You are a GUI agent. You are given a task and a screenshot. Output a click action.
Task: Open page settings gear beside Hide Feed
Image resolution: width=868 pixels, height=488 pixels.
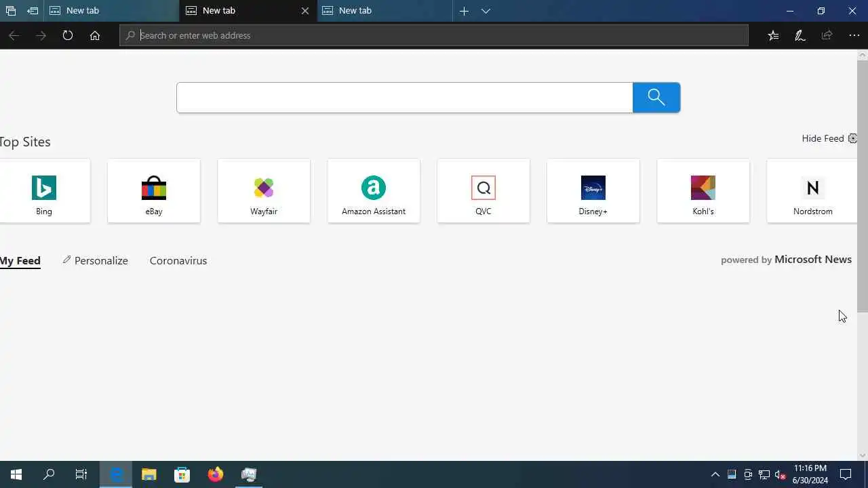(x=853, y=138)
